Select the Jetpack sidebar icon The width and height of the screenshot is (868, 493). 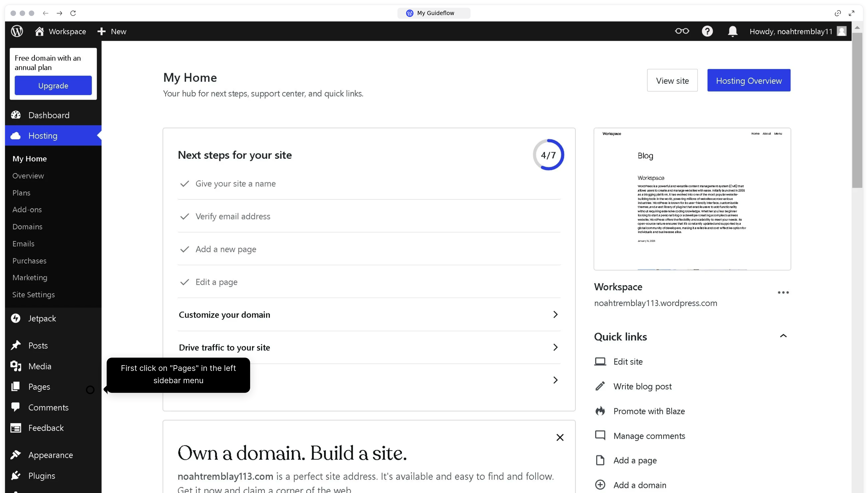16,318
